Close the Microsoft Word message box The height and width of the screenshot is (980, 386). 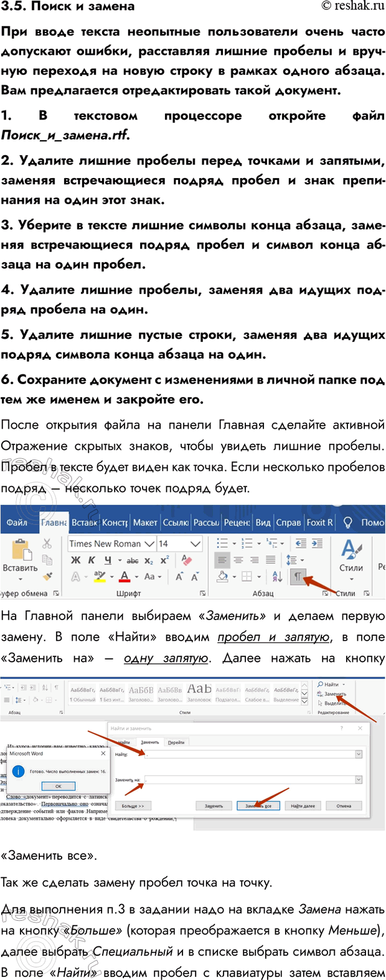(x=103, y=753)
